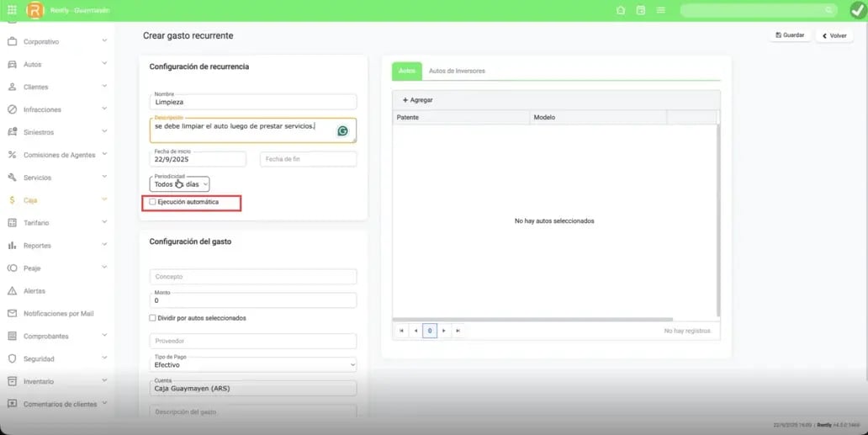This screenshot has height=435, width=868.
Task: Enable the Ejecución automática checkbox
Action: [x=152, y=202]
